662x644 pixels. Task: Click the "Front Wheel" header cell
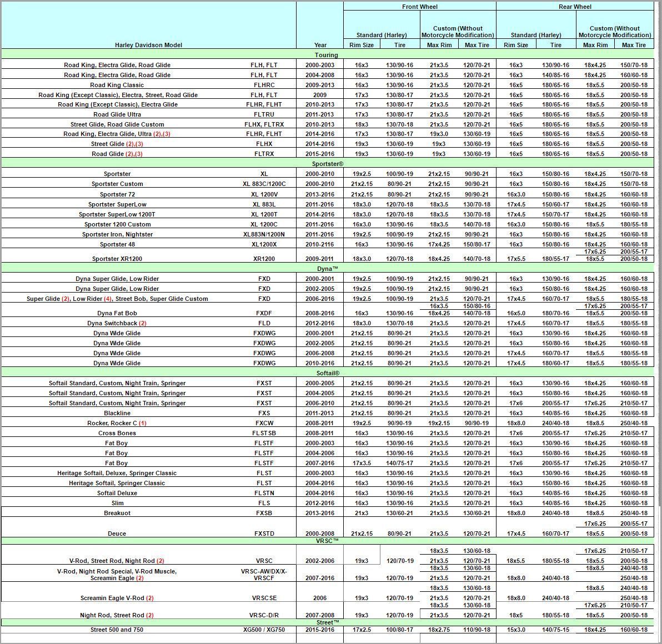click(419, 7)
